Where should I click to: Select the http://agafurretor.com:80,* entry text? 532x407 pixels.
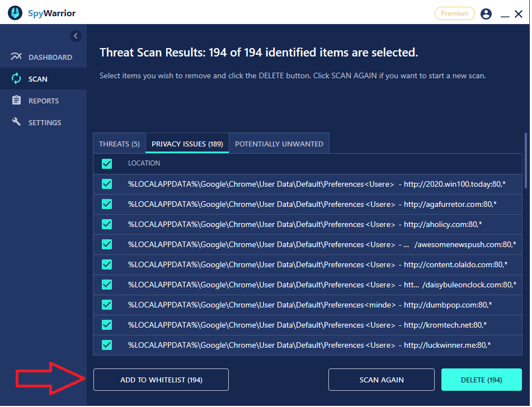tap(450, 204)
